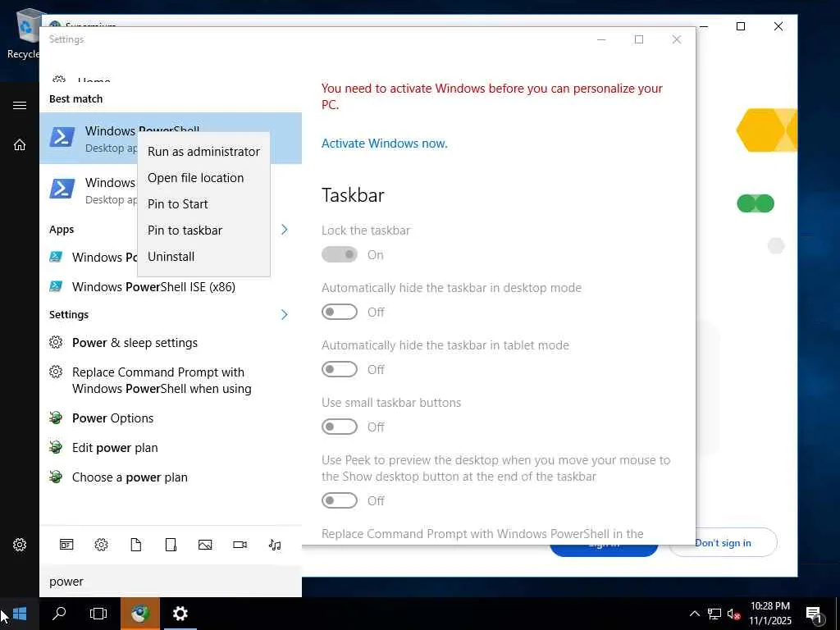Open the Start menu hamburger expand icon
The height and width of the screenshot is (630, 840).
(x=20, y=105)
